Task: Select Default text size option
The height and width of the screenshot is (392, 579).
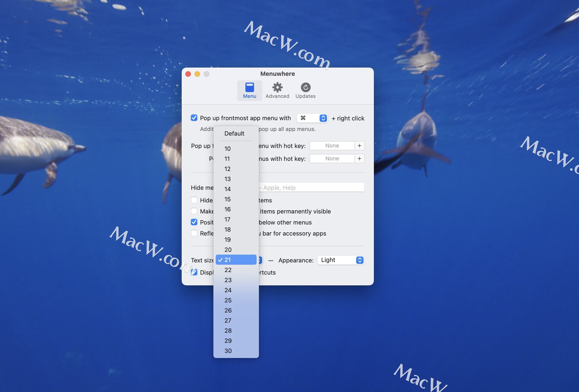Action: point(236,133)
